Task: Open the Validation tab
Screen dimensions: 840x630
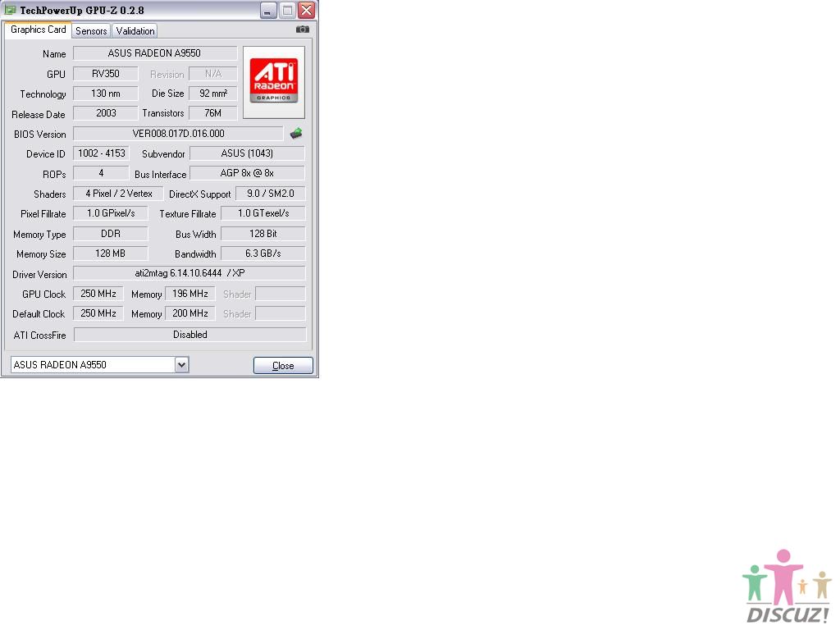Action: 135,31
